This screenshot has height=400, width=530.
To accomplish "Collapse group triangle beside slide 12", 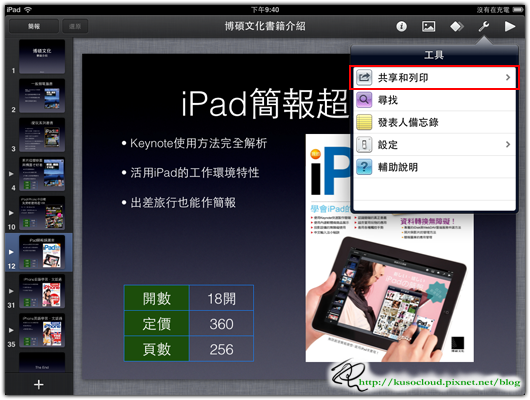I will [x=11, y=252].
